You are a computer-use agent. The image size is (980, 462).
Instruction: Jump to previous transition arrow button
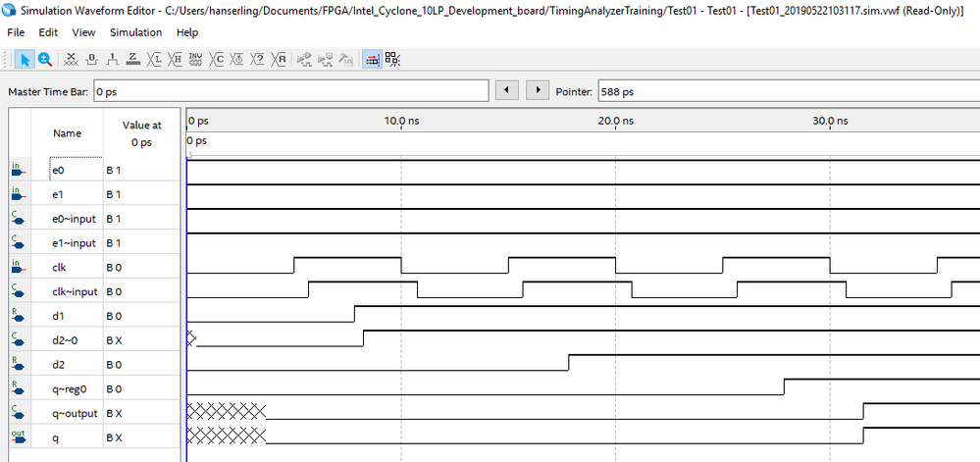[507, 90]
